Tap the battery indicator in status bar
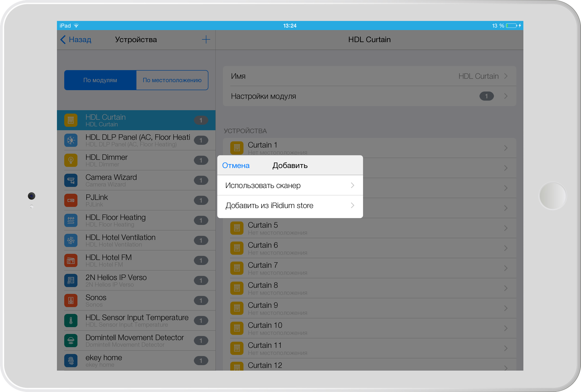Screen dimensions: 581x392 pyautogui.click(x=512, y=25)
